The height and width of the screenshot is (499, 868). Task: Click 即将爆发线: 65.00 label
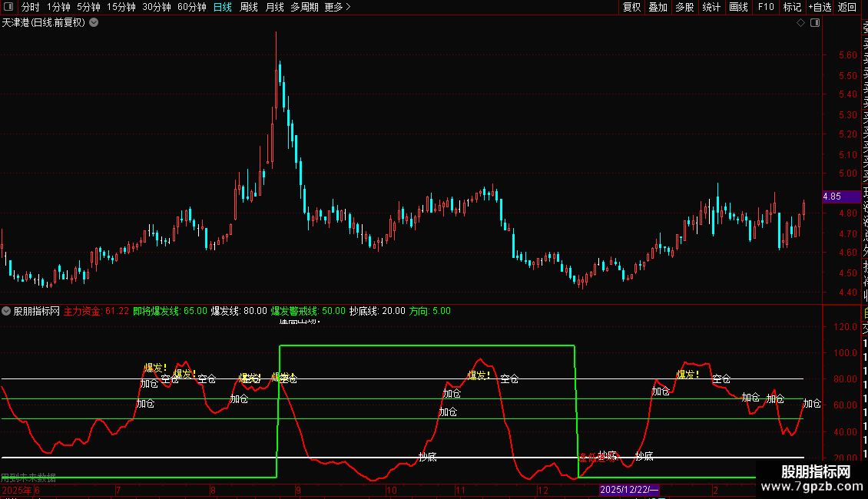click(170, 311)
